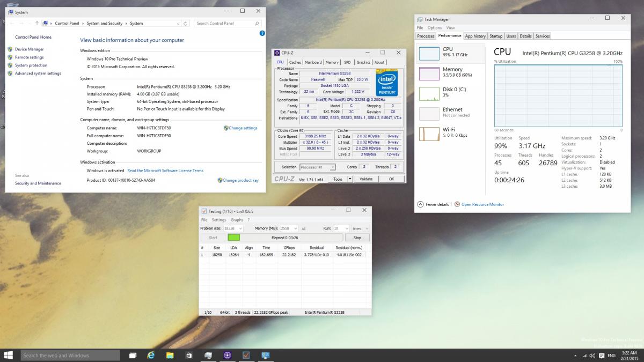Open Device Manager link
This screenshot has width=644, height=362.
click(x=29, y=49)
